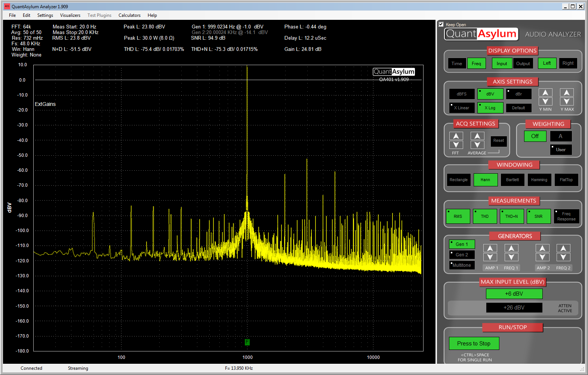Screen dimensions: 588x375
Task: Decrease FFT size with the down arrow
Action: (456, 145)
